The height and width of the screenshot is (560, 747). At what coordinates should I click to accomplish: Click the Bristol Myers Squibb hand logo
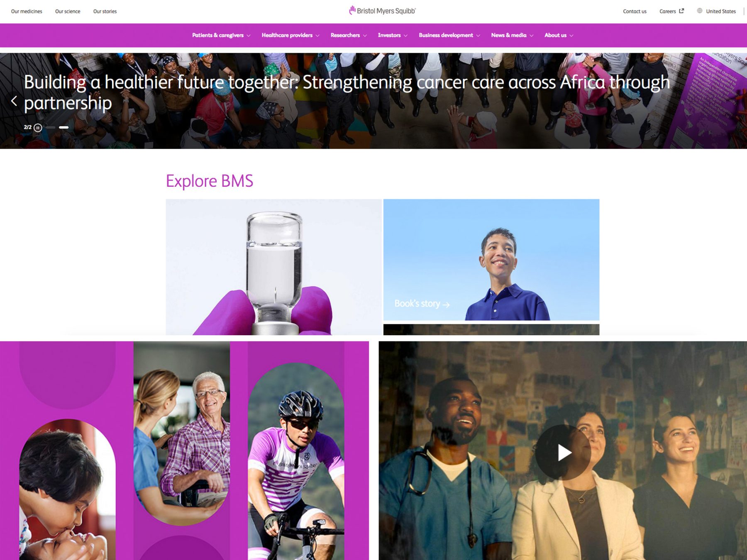point(352,10)
